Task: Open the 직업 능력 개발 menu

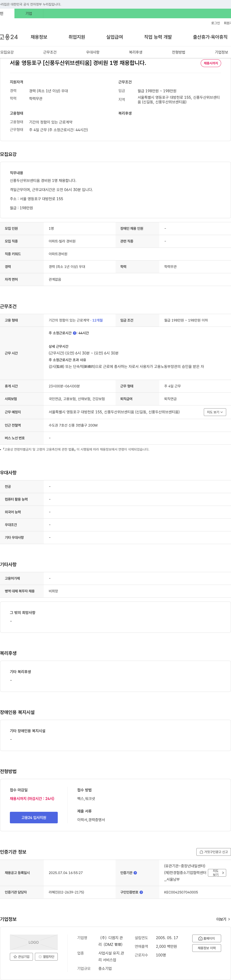Action: pos(158,37)
